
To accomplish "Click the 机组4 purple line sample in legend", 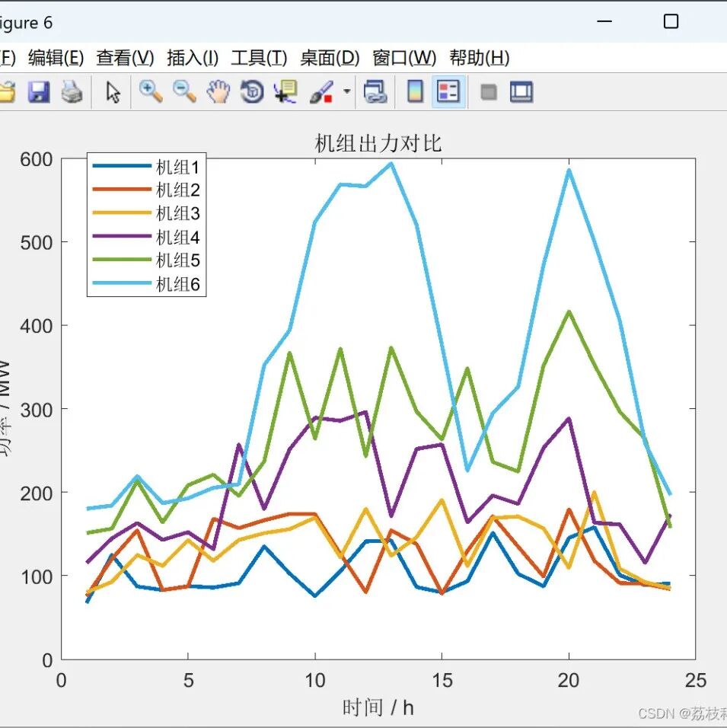I will (x=122, y=236).
